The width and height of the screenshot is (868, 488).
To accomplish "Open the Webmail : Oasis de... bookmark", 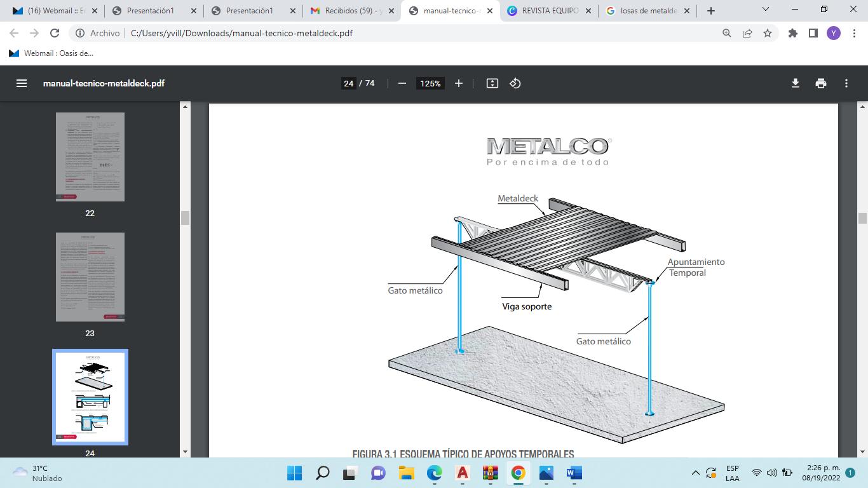I will 51,53.
